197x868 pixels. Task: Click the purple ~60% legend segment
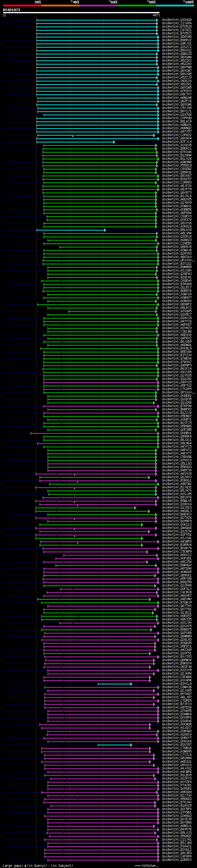click(99, 6)
